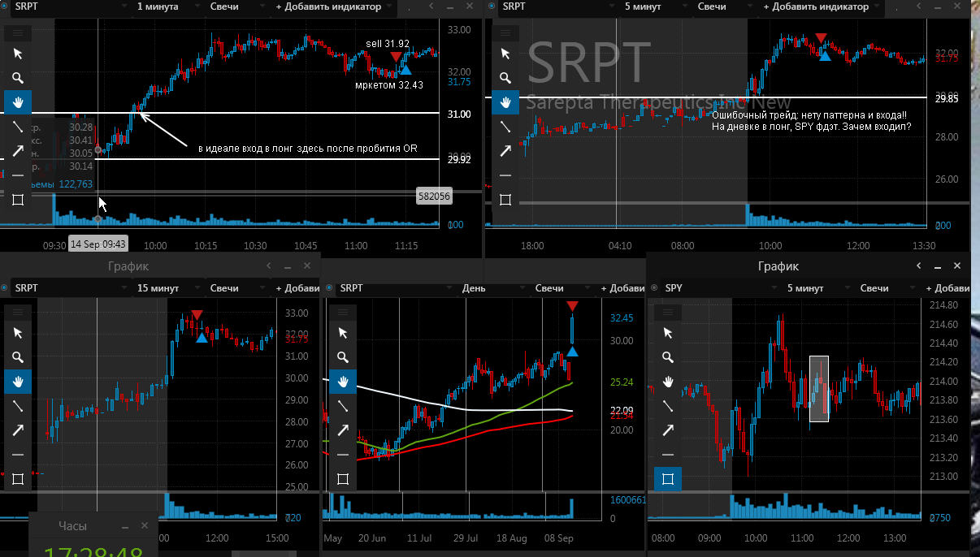
Task: Click the magnifier tool in the daily SRPT chart
Action: pyautogui.click(x=343, y=357)
